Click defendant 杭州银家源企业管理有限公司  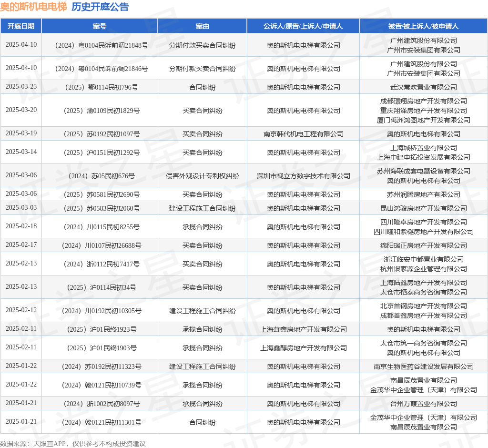click(x=424, y=269)
